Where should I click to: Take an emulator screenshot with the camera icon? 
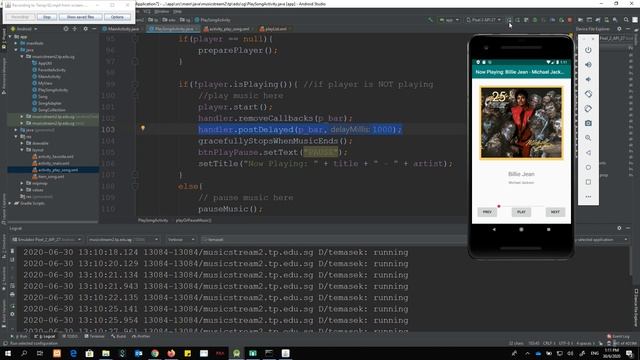pos(588,123)
